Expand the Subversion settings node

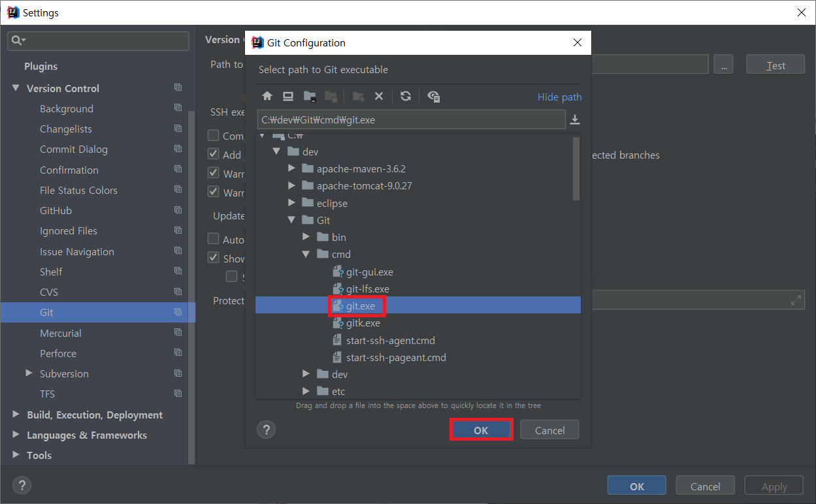click(29, 373)
